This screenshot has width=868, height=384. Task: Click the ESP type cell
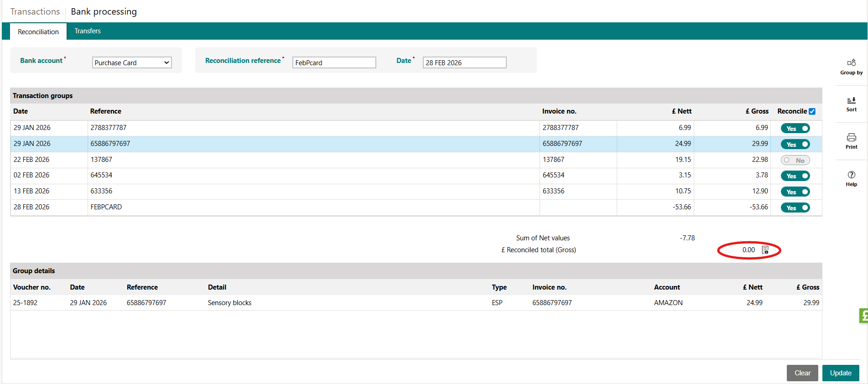(497, 303)
